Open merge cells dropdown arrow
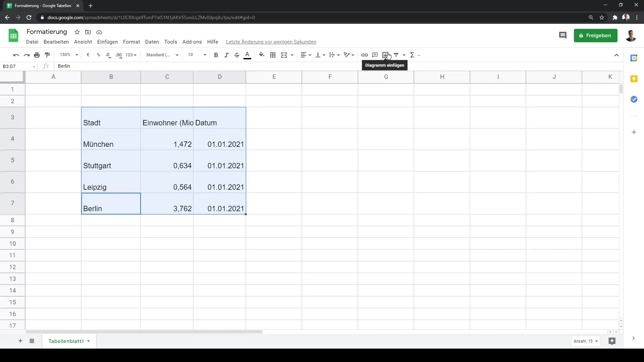644x362 pixels. click(x=292, y=55)
